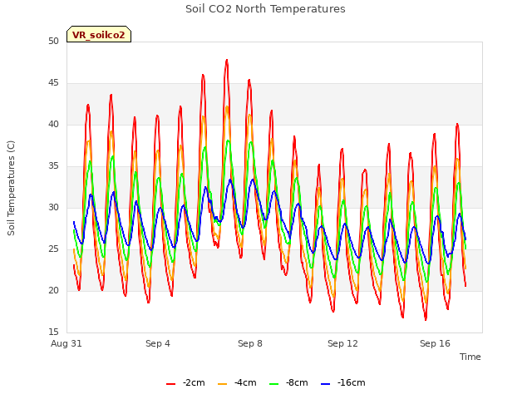Click the Soil Temperatures (C) y-axis title
The width and height of the screenshot is (532, 399).
[x=11, y=188]
